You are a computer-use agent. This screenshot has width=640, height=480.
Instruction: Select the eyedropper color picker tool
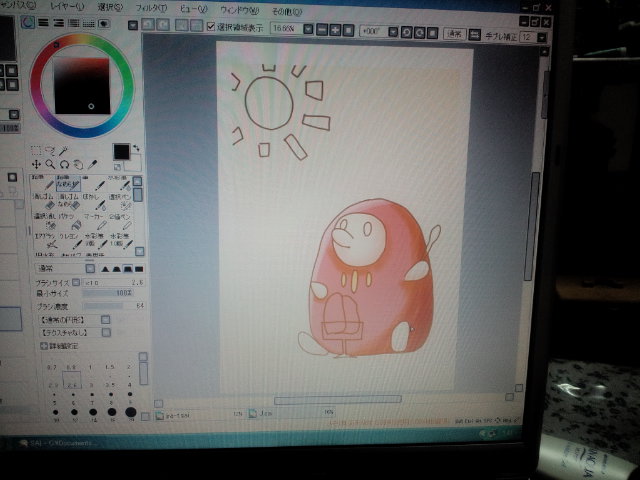pyautogui.click(x=93, y=164)
